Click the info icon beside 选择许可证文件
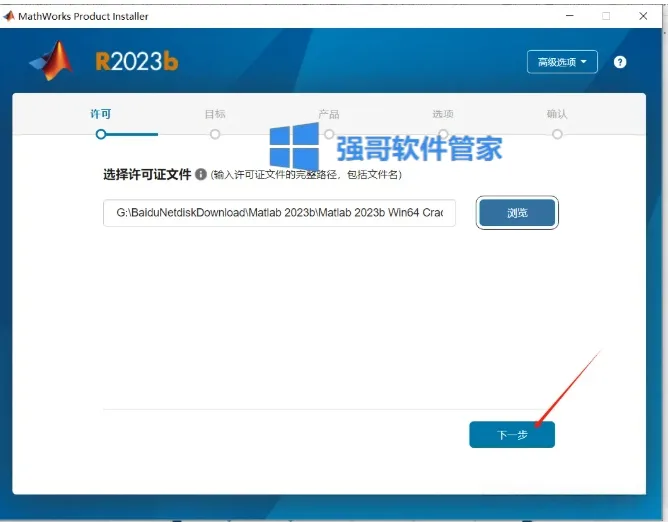Image resolution: width=668 pixels, height=522 pixels. click(201, 174)
